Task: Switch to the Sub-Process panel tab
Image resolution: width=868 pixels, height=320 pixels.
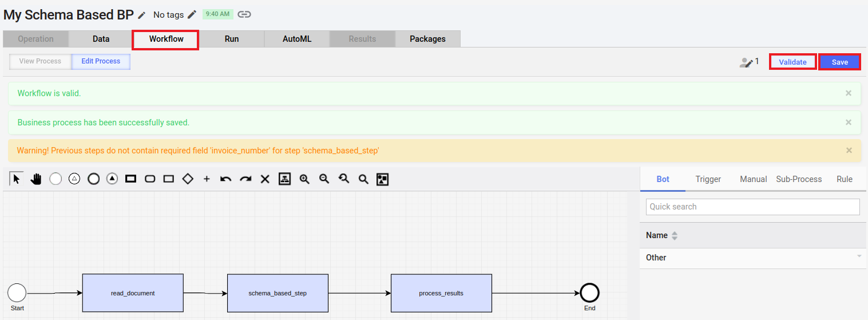Action: tap(799, 179)
